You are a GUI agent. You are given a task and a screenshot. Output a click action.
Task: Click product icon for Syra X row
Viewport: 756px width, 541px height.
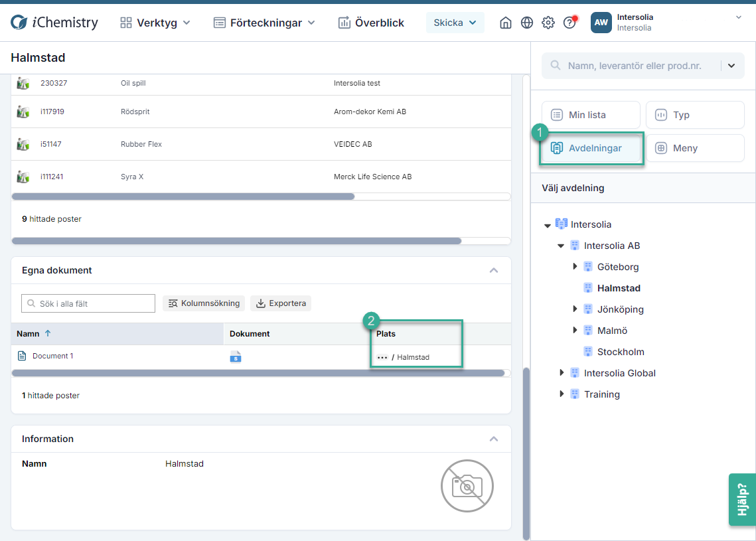[x=23, y=177]
